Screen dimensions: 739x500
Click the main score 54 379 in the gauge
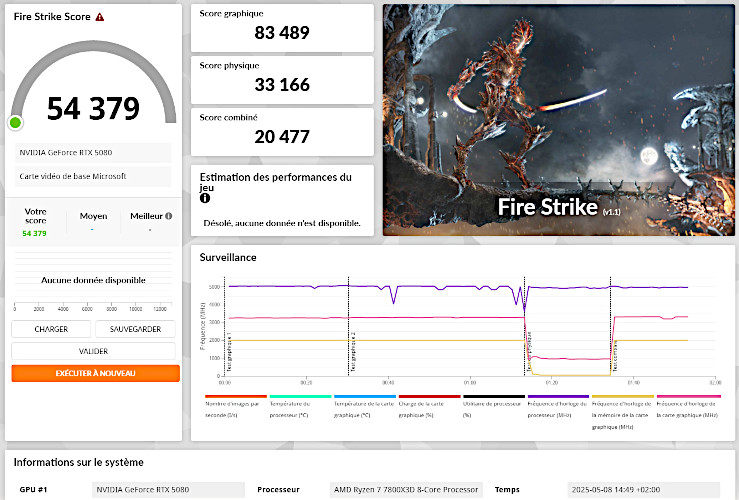coord(93,108)
